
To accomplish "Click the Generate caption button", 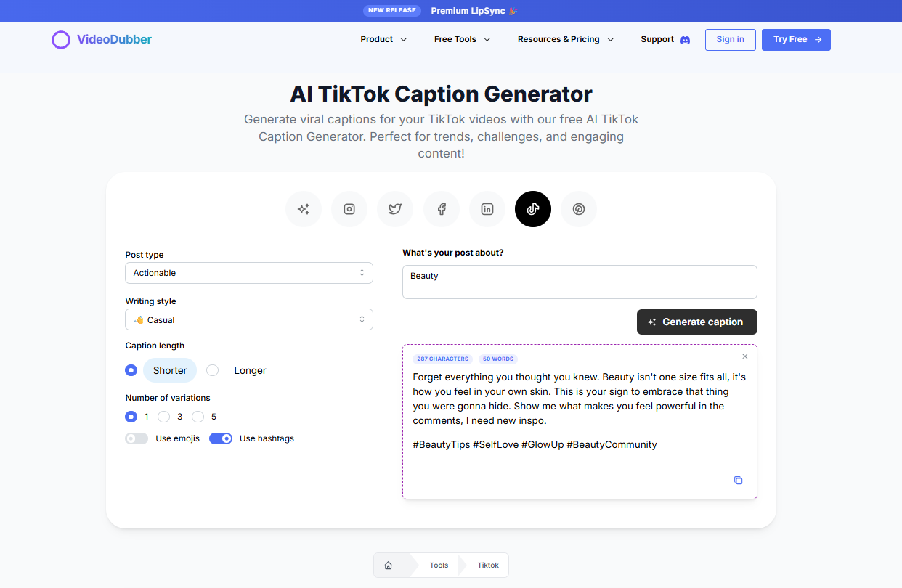I will click(697, 322).
